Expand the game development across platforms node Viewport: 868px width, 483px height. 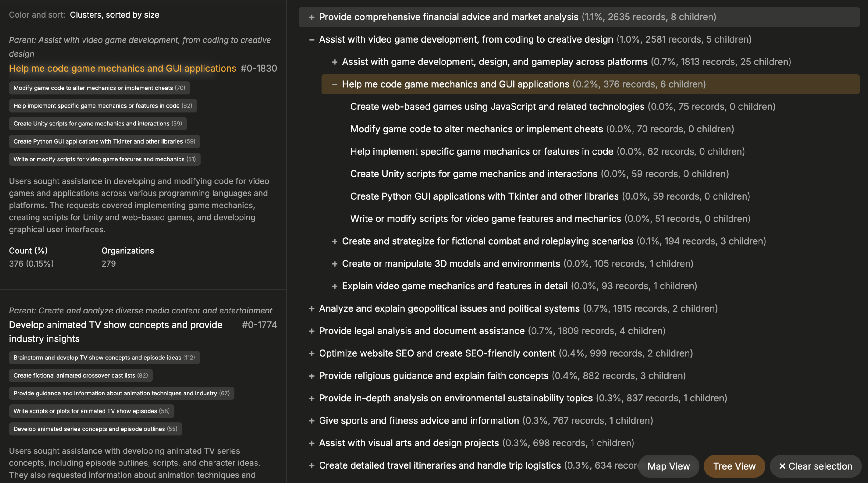[x=335, y=62]
